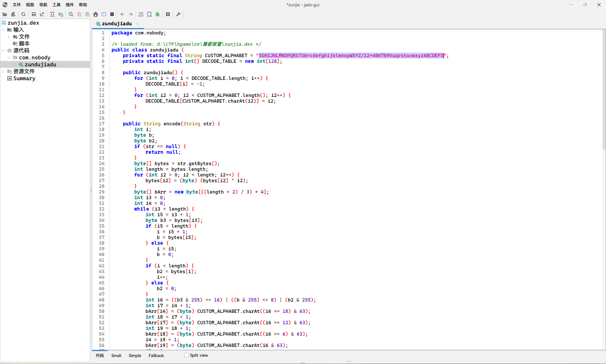Screen dimensions: 606x364
Task: Select the Summary tree item
Action: coord(24,78)
